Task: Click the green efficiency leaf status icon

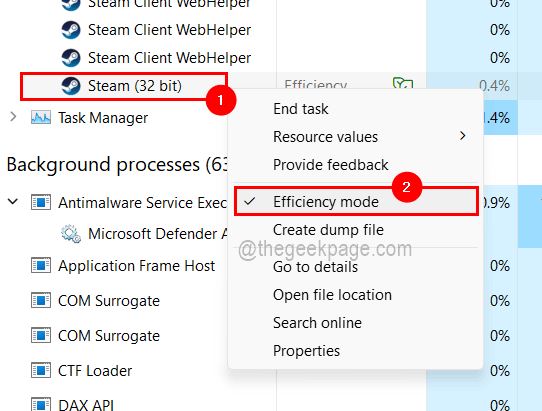Action: 403,84
